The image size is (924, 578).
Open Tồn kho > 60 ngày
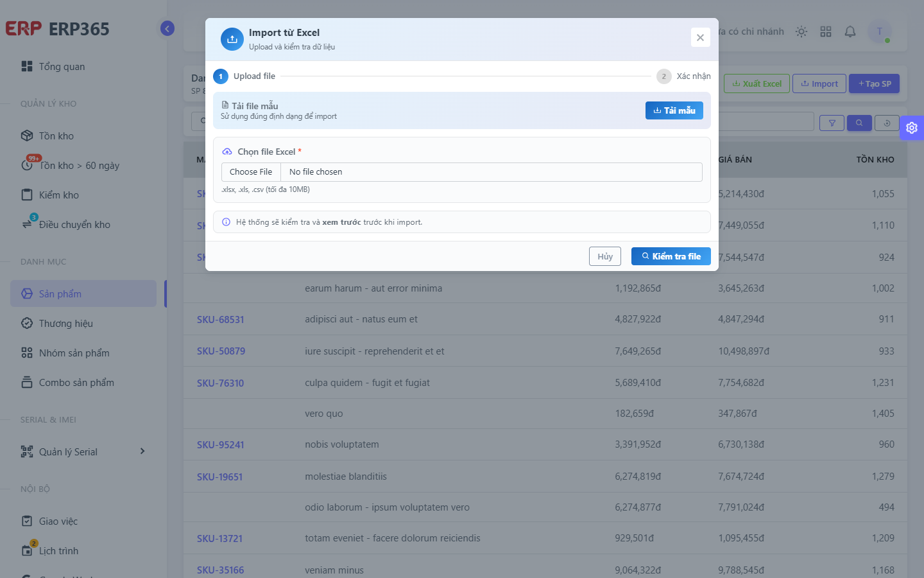coord(83,166)
